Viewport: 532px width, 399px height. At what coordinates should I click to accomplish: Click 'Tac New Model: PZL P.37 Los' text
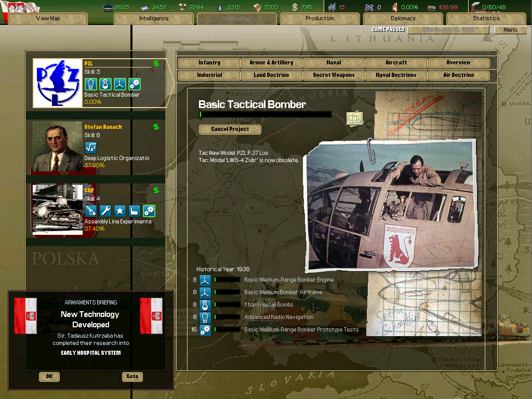click(233, 153)
